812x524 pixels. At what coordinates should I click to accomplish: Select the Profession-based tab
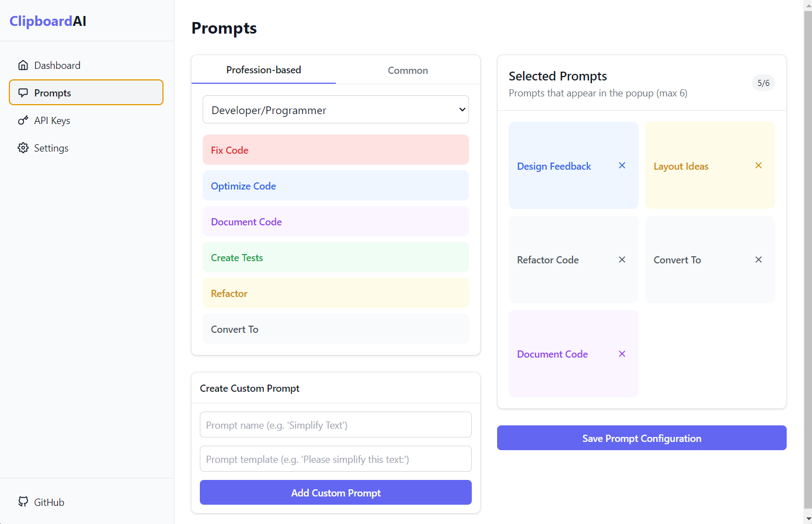(264, 70)
